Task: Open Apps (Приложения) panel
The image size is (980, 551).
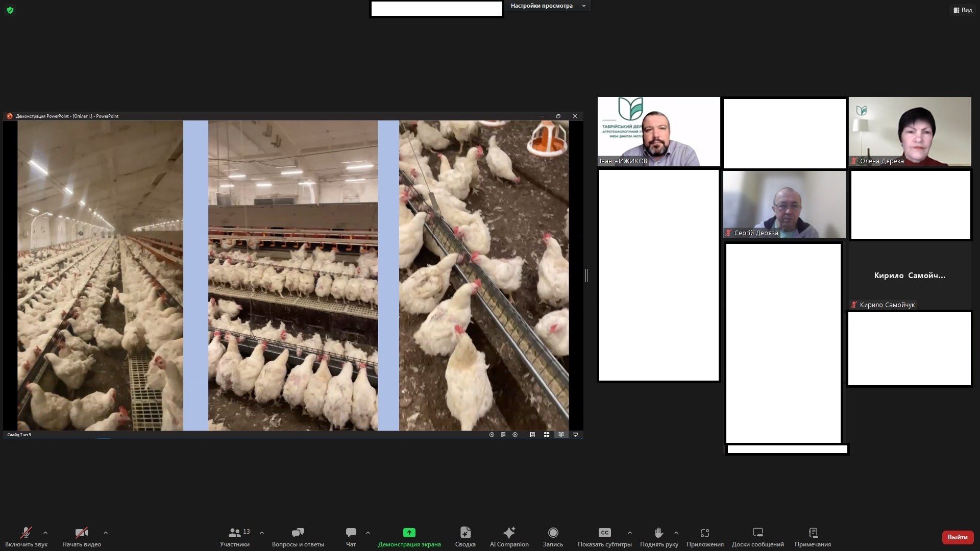Action: (704, 533)
